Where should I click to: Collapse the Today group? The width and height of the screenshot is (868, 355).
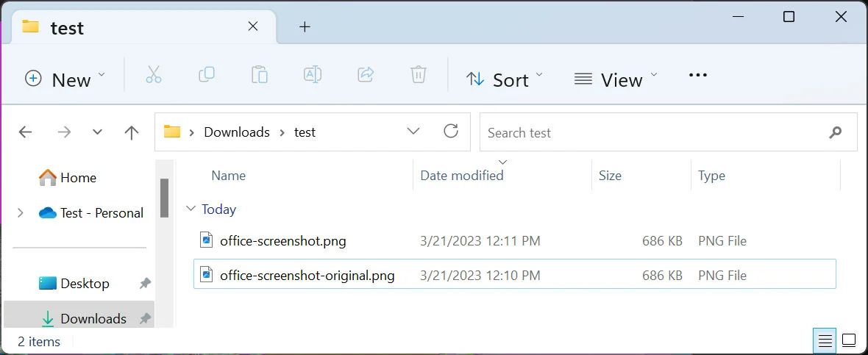point(191,209)
